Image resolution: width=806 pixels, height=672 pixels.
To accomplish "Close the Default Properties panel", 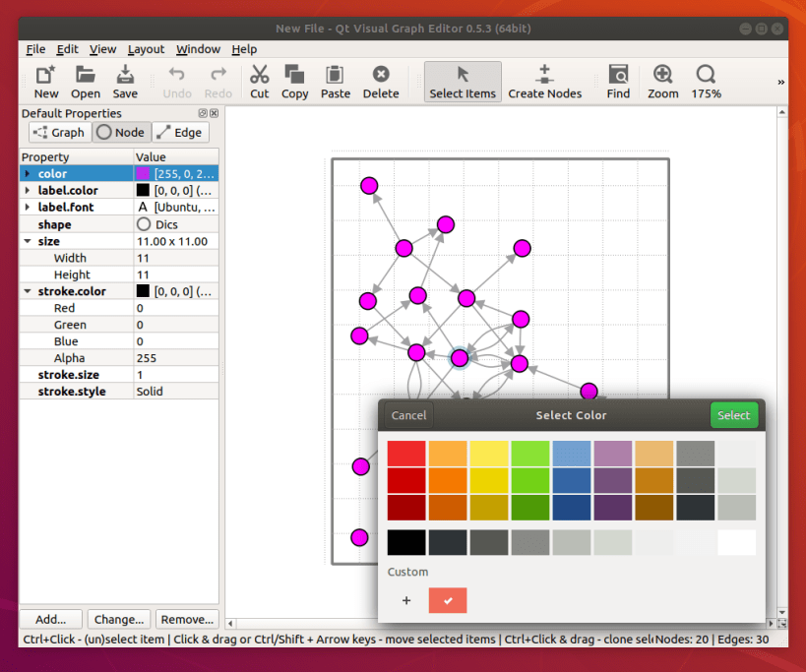I will pyautogui.click(x=214, y=113).
